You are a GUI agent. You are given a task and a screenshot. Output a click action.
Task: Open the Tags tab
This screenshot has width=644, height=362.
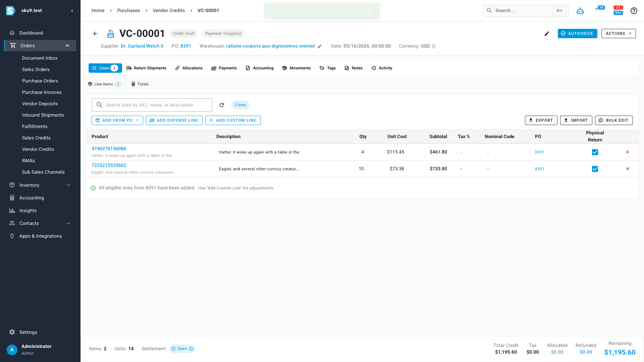click(328, 68)
